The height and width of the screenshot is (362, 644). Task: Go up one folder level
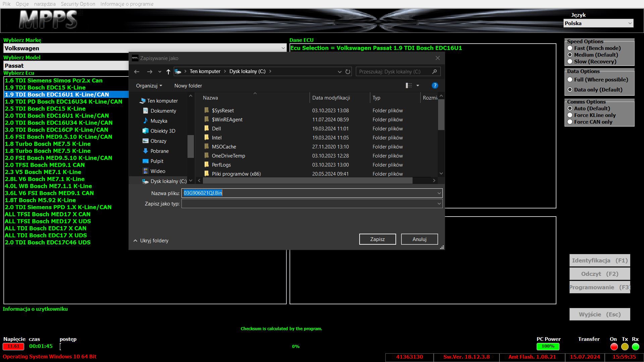click(168, 72)
